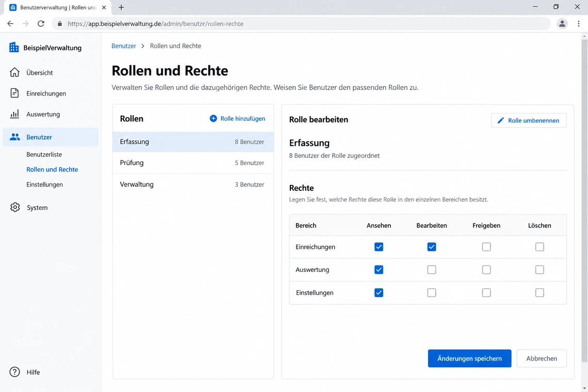Image resolution: width=588 pixels, height=392 pixels.
Task: Close the Benutzerverwaltung browser tab
Action: click(104, 7)
